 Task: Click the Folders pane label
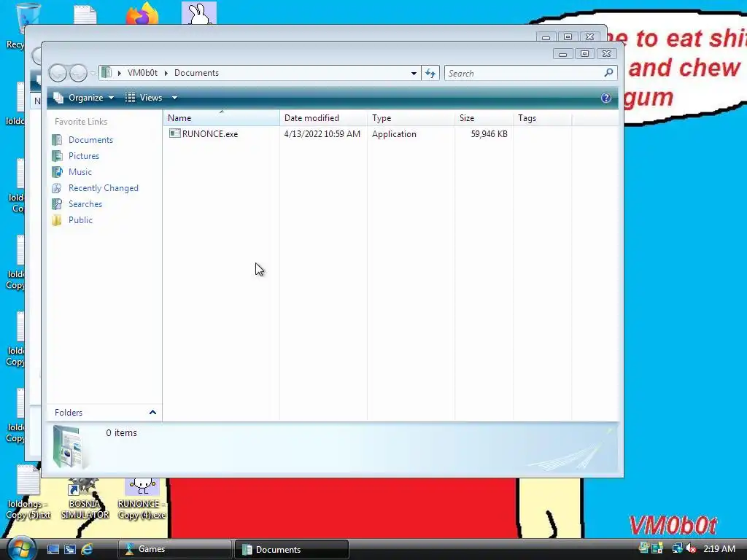pos(68,413)
